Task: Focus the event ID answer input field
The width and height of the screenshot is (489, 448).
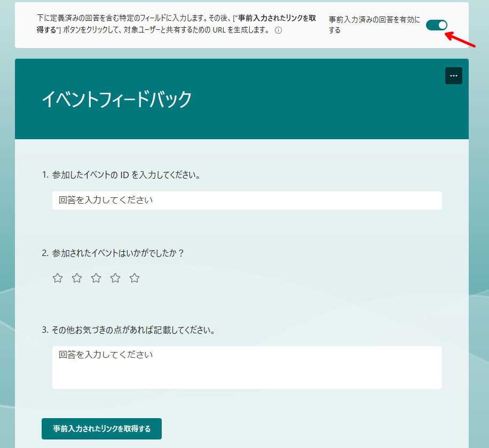Action: click(x=247, y=201)
